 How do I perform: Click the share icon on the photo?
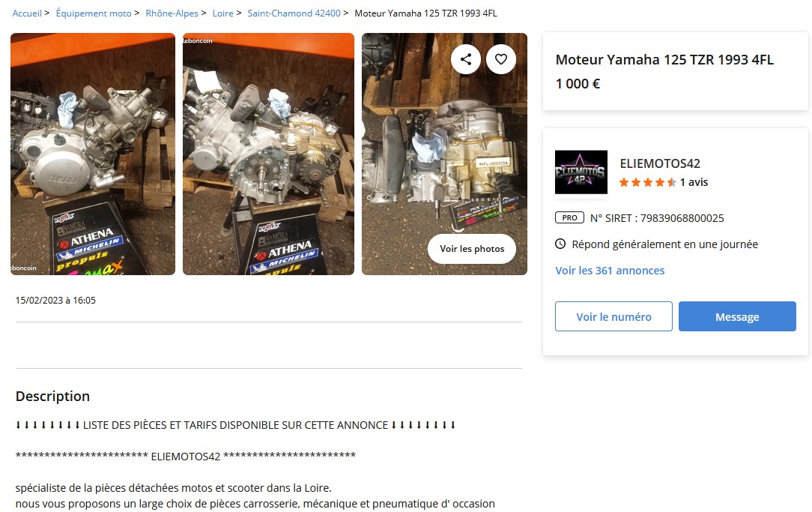[466, 59]
